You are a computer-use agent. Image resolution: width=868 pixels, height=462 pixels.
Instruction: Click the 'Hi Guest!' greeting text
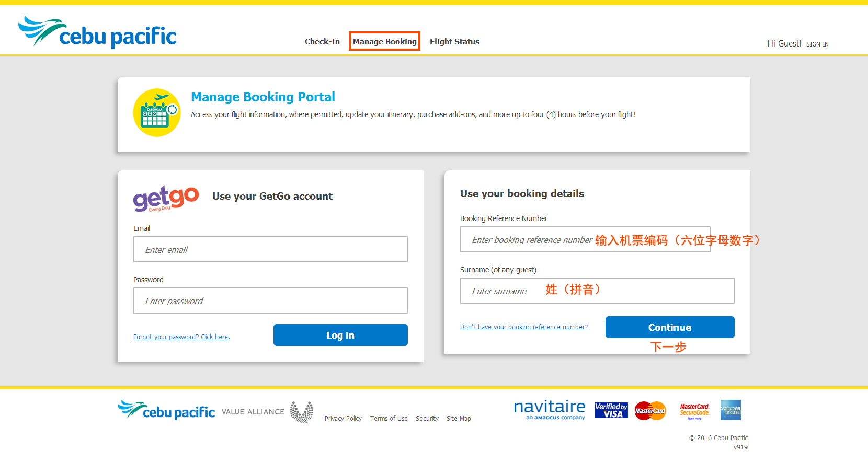coord(784,44)
